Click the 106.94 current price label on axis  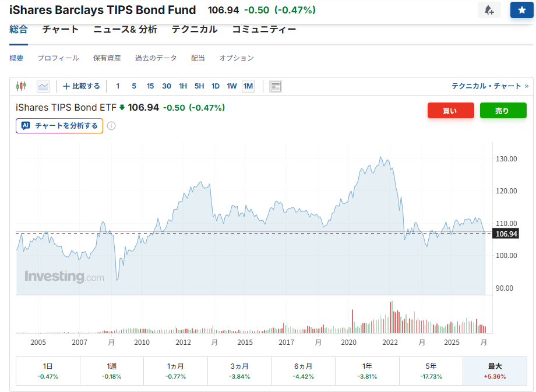tap(506, 234)
